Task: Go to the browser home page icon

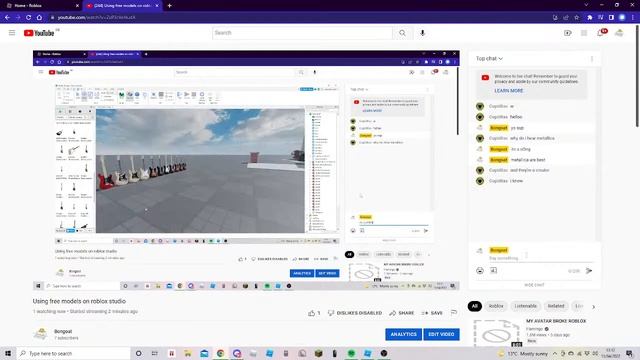Action: coord(39,17)
